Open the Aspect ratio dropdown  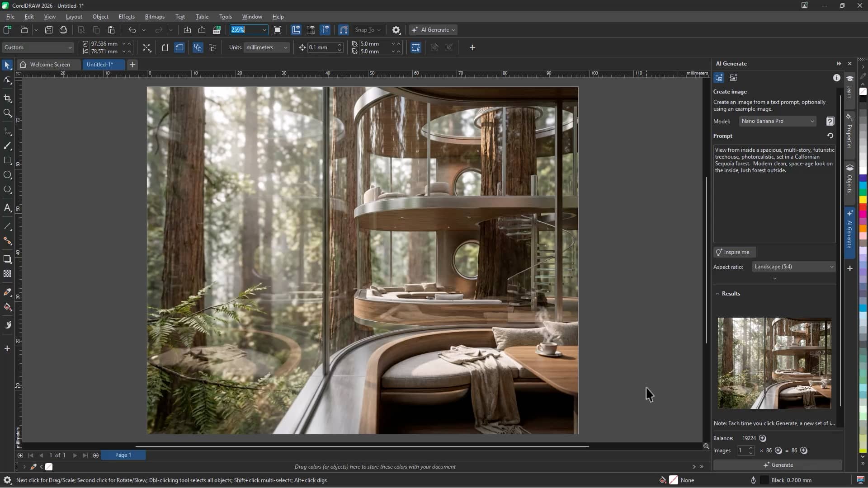793,267
